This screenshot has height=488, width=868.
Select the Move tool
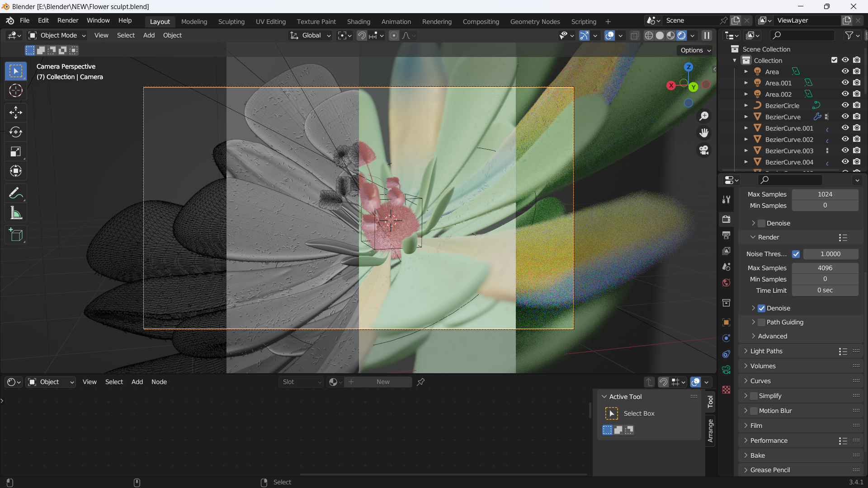click(x=16, y=113)
